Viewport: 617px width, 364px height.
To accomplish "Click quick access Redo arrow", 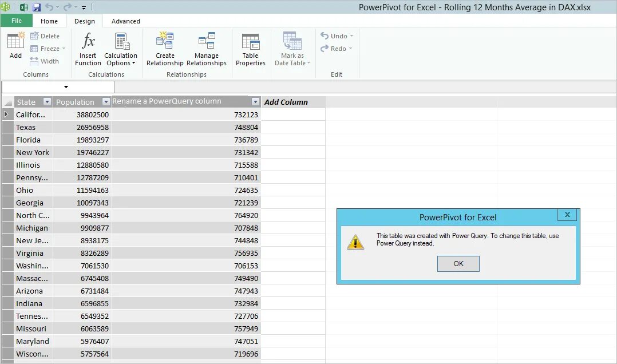I will point(68,7).
